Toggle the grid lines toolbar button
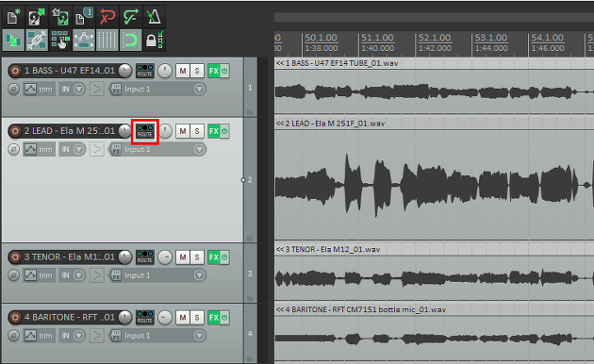Screen dimensions: 594x364 tap(107, 41)
